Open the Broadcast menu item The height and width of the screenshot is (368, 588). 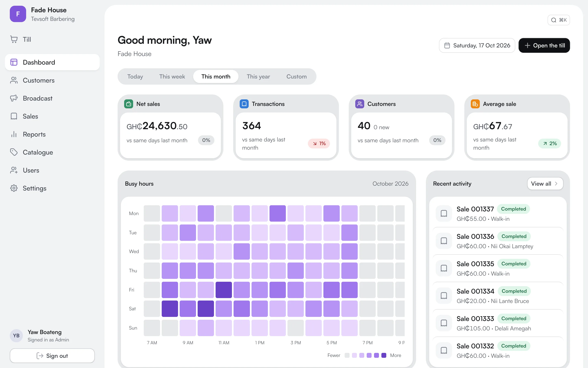point(52,98)
